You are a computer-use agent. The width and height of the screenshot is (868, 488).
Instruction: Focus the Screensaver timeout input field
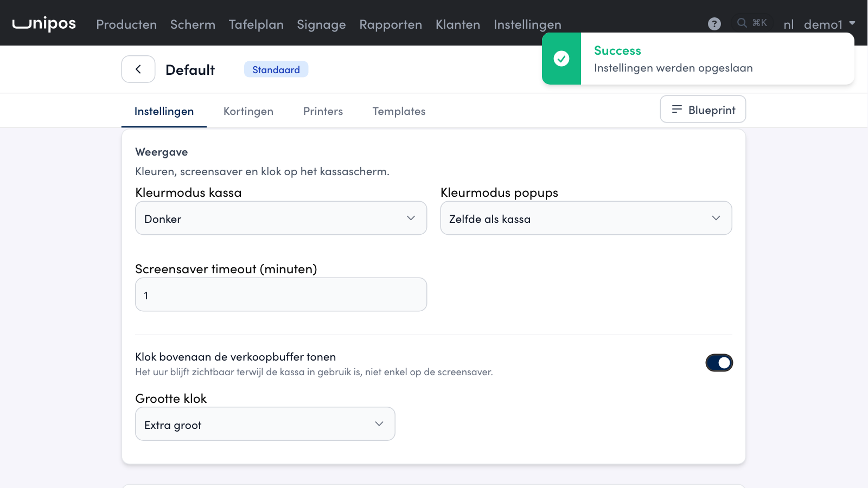point(281,294)
